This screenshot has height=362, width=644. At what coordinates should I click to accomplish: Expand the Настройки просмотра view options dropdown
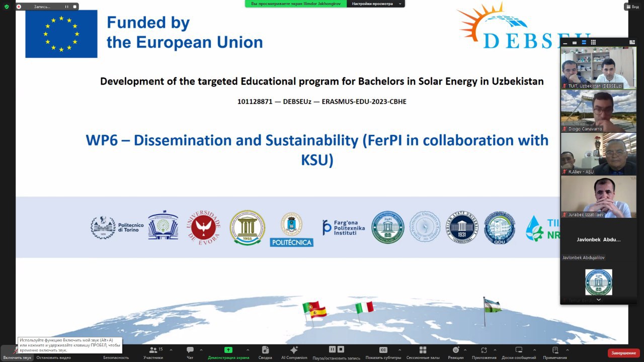tap(377, 4)
